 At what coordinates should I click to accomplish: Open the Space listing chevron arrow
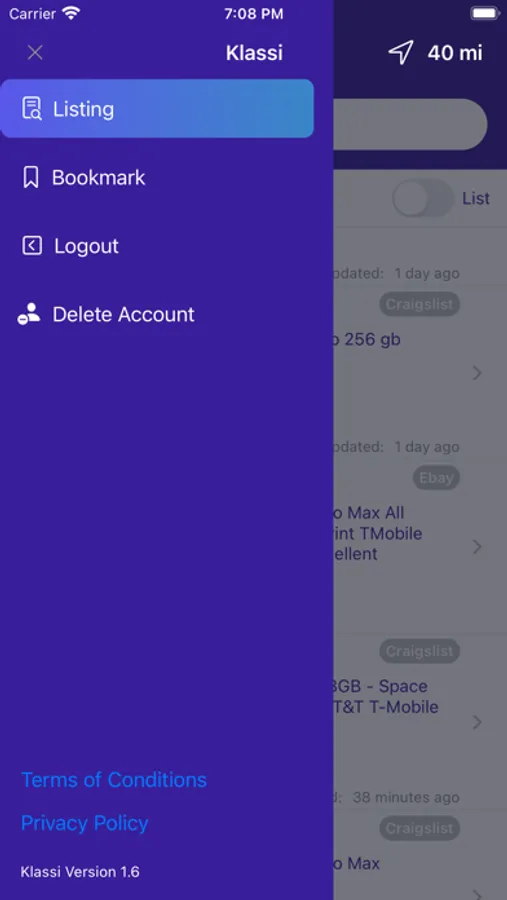pyautogui.click(x=477, y=721)
